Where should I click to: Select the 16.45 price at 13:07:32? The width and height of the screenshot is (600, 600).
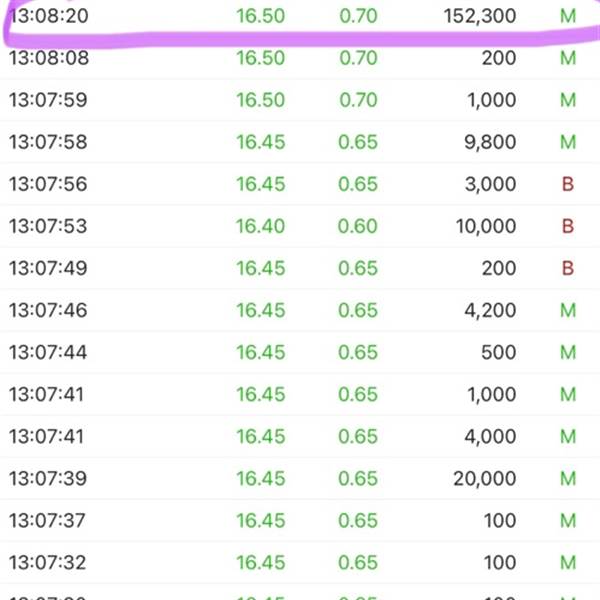[x=261, y=562]
